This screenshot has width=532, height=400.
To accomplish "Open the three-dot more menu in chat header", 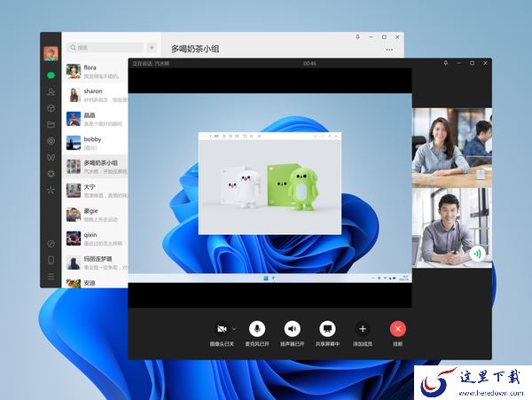I will point(389,50).
